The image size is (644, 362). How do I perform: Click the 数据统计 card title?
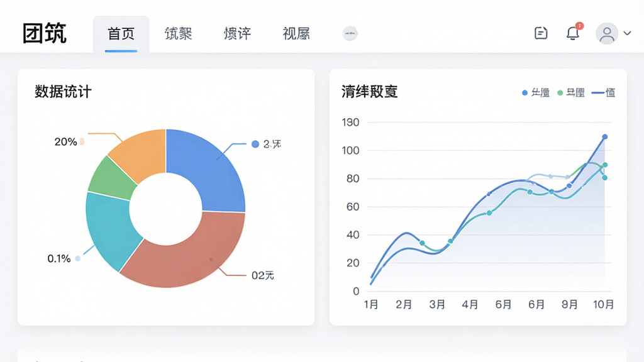pos(63,92)
